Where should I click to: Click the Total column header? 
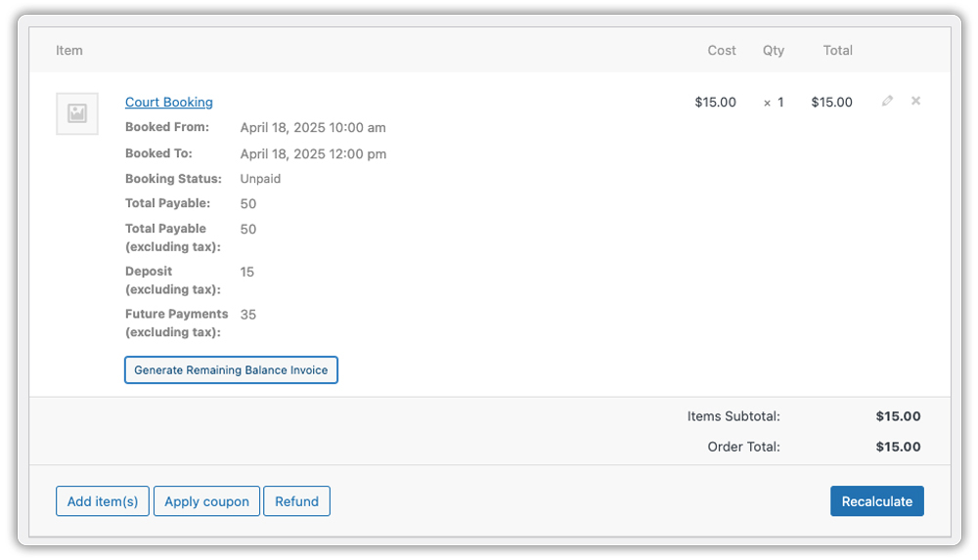pos(837,51)
